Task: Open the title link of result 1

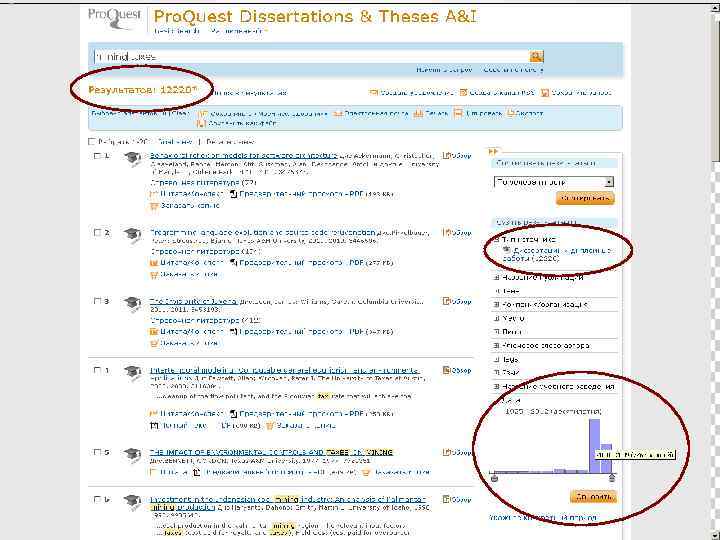Action: click(243, 156)
